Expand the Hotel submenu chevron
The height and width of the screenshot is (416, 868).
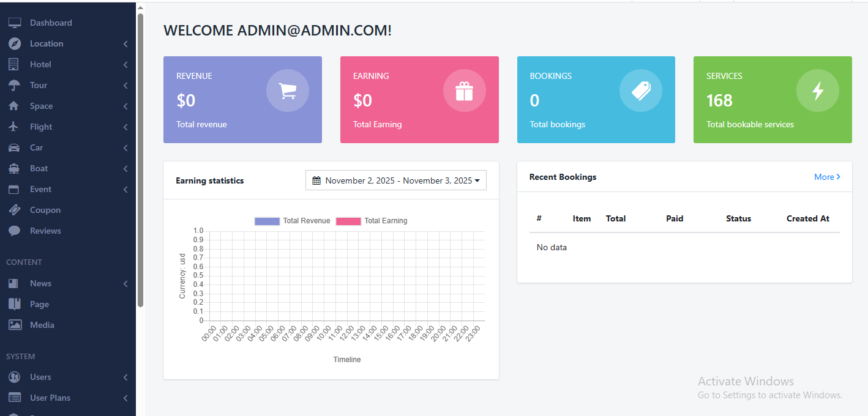(x=125, y=65)
